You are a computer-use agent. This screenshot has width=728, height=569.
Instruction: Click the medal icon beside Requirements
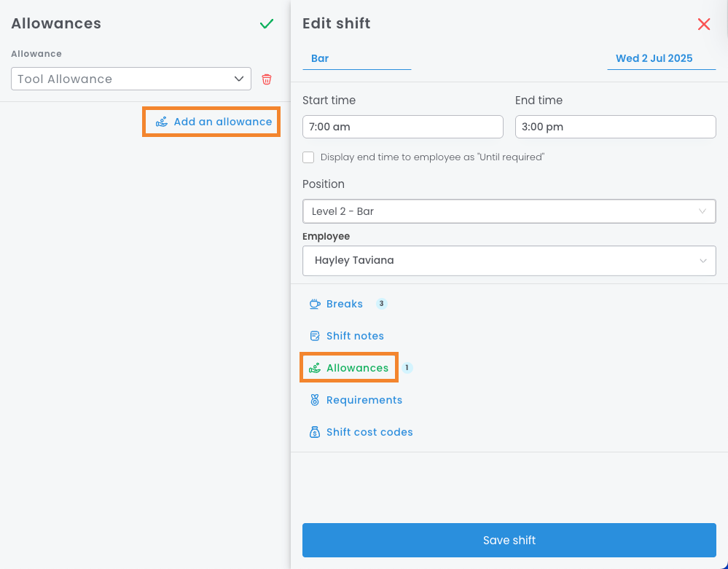pyautogui.click(x=315, y=400)
